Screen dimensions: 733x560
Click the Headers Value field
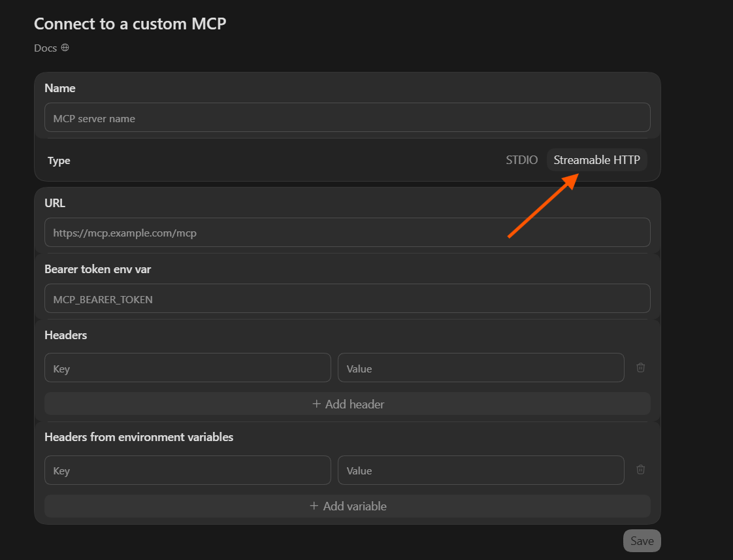click(481, 368)
